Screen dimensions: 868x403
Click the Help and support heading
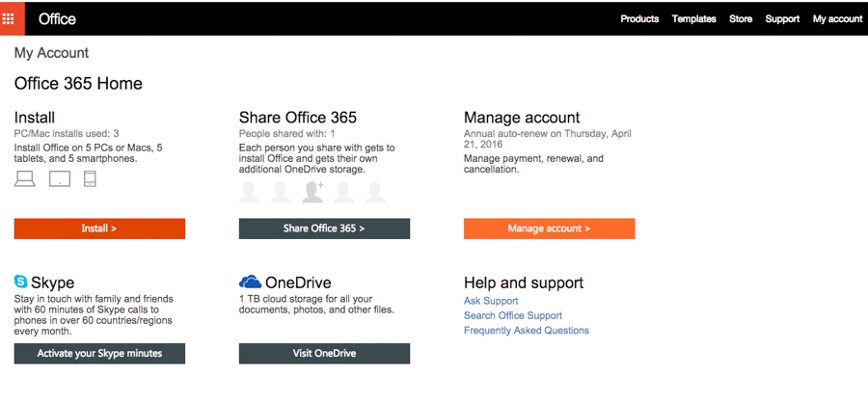524,282
